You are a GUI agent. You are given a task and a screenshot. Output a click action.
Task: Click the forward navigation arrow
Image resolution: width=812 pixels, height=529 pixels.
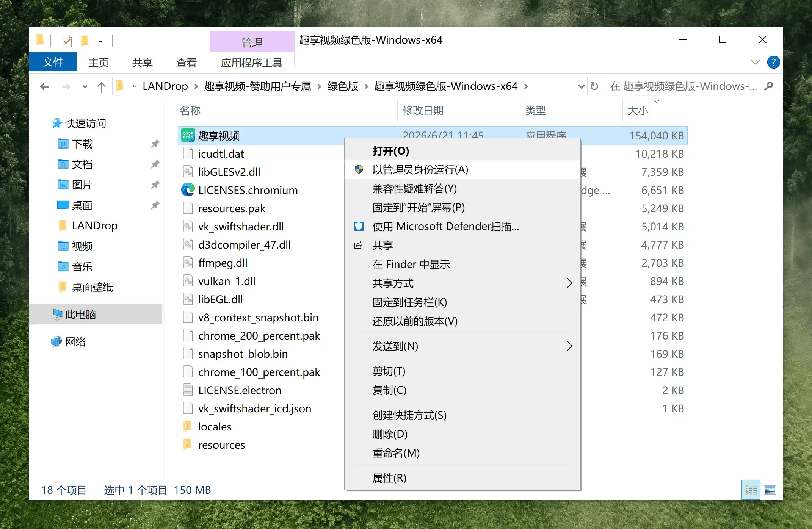tap(66, 86)
